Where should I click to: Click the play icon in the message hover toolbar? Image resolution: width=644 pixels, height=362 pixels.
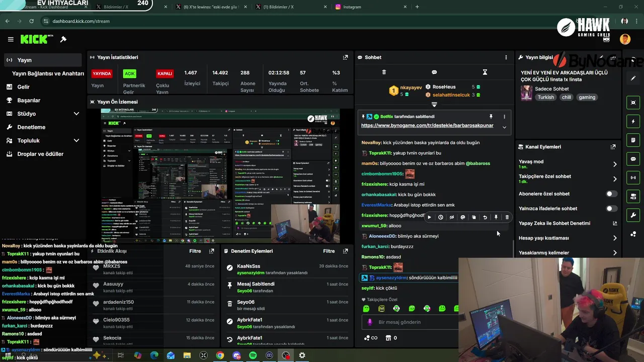429,217
